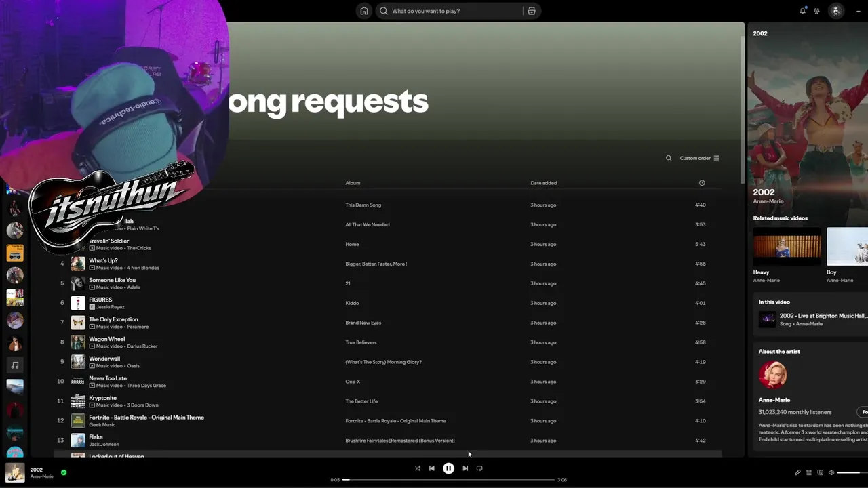Open album 'True Believers'
Screen dimensions: 868x488
(x=361, y=342)
